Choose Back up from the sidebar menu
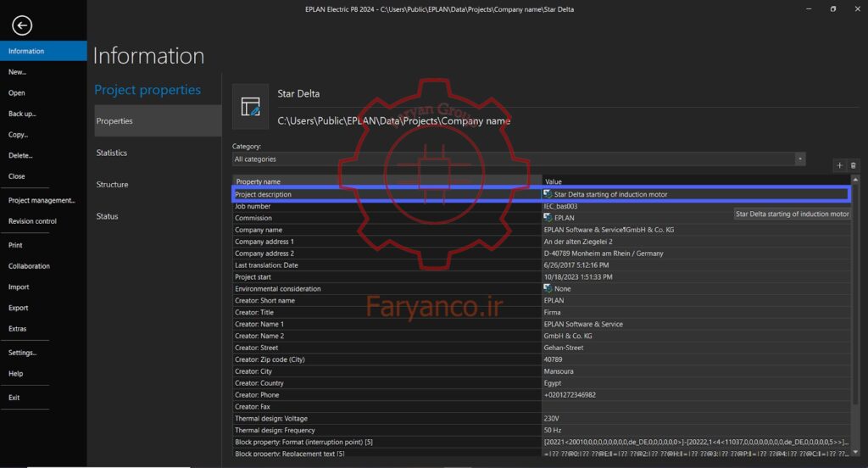 (x=22, y=114)
